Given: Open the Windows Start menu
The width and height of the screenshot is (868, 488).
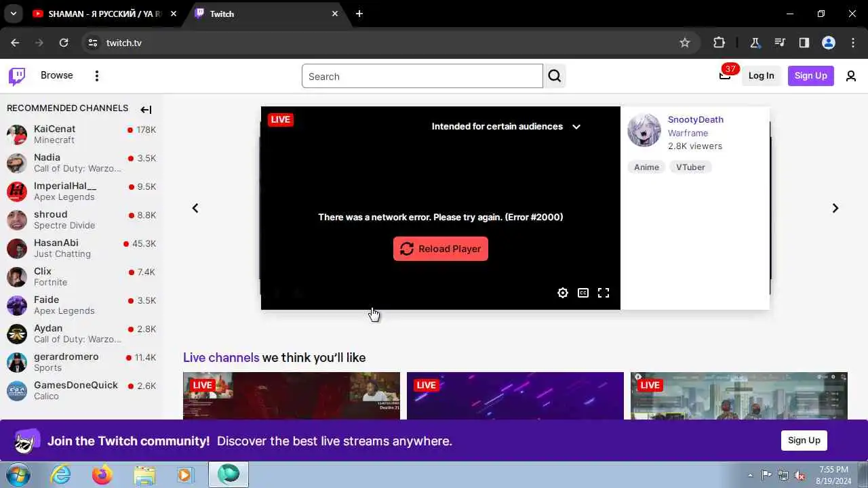Looking at the screenshot, I should tap(18, 474).
